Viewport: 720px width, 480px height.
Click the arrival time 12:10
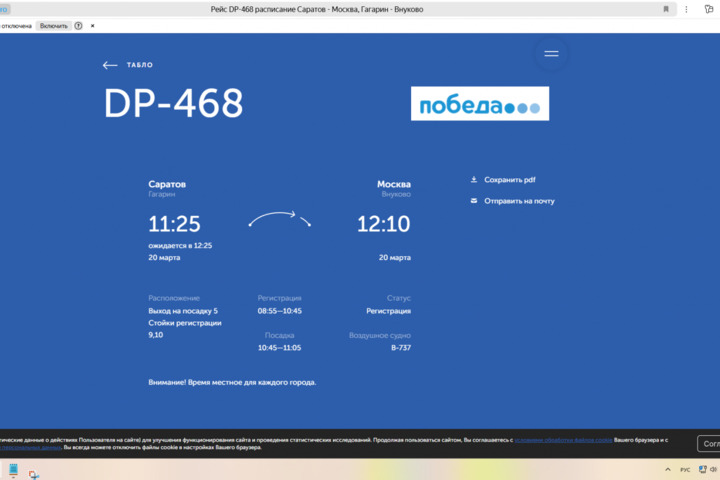384,224
